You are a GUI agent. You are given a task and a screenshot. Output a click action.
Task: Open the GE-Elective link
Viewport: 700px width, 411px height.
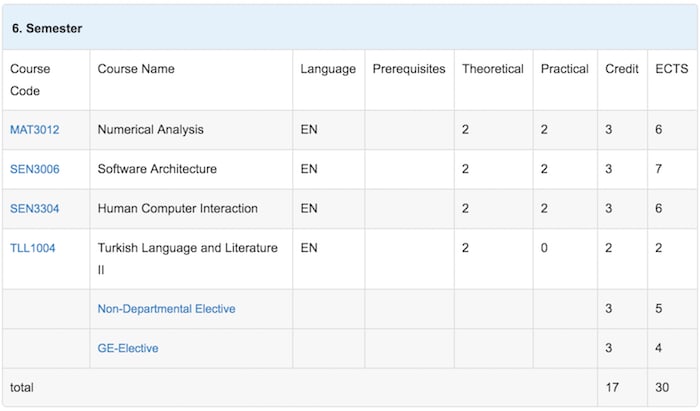(128, 348)
